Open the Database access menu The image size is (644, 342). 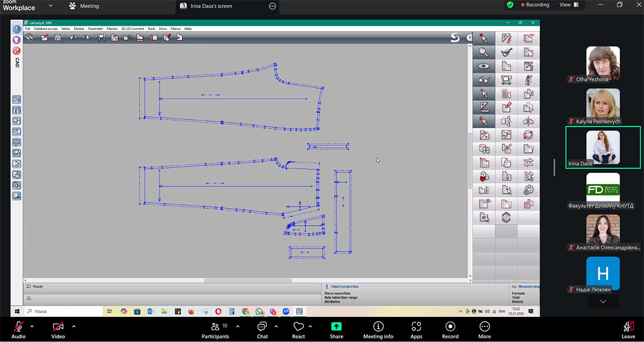(x=45, y=28)
